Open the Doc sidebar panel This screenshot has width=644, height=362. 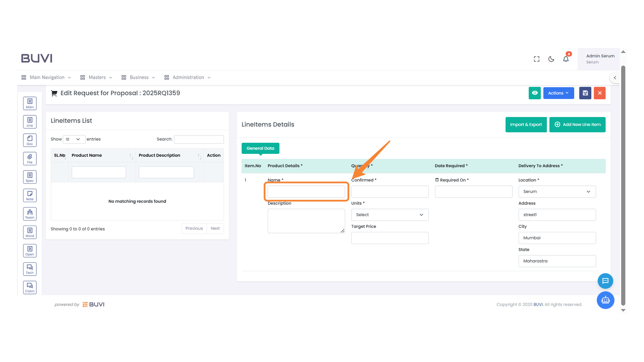pos(30,140)
